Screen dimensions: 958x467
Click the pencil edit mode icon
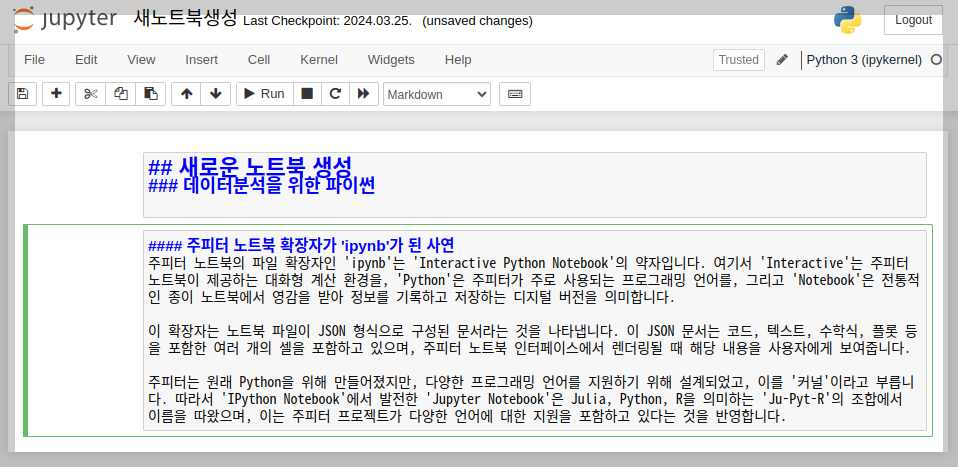(x=782, y=60)
